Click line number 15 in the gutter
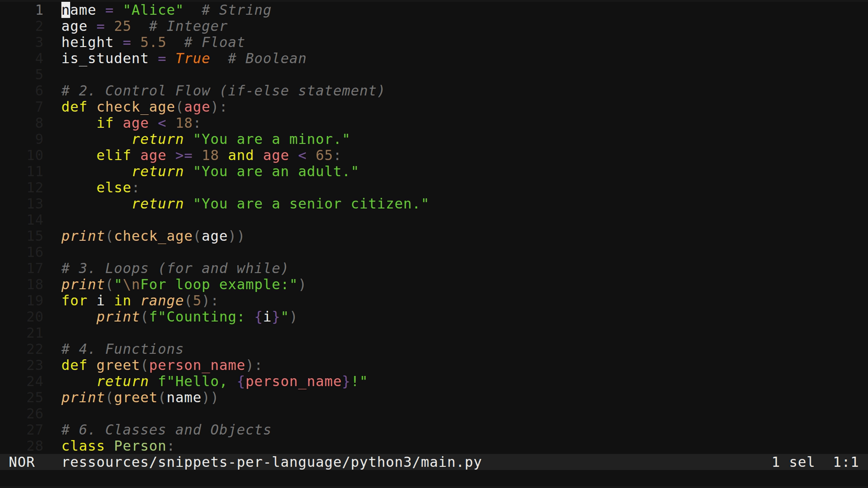This screenshot has height=488, width=868. pos(35,236)
